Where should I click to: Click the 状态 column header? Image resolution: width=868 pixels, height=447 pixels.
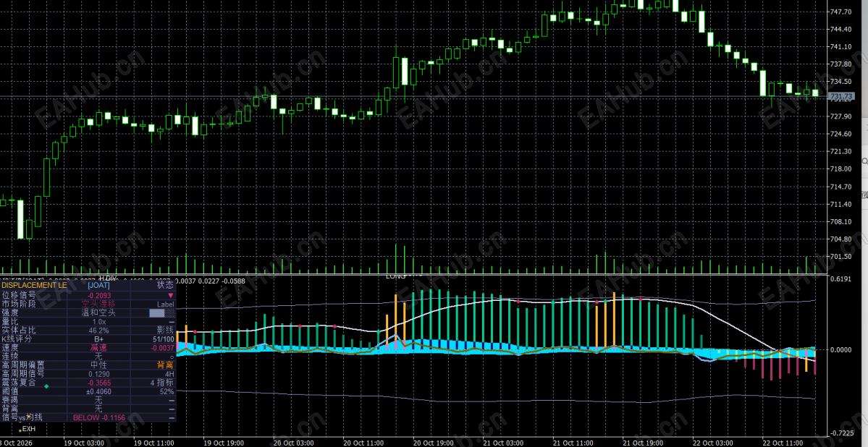[165, 286]
